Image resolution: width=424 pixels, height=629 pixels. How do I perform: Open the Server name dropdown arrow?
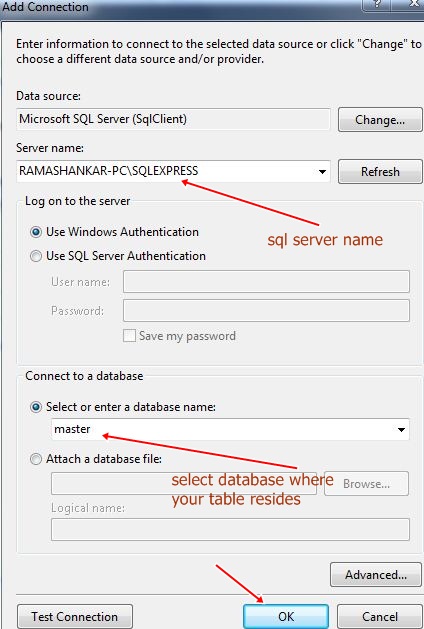tap(322, 172)
